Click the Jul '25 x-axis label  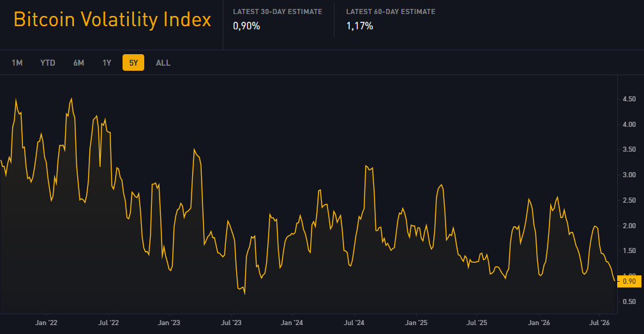(x=477, y=323)
